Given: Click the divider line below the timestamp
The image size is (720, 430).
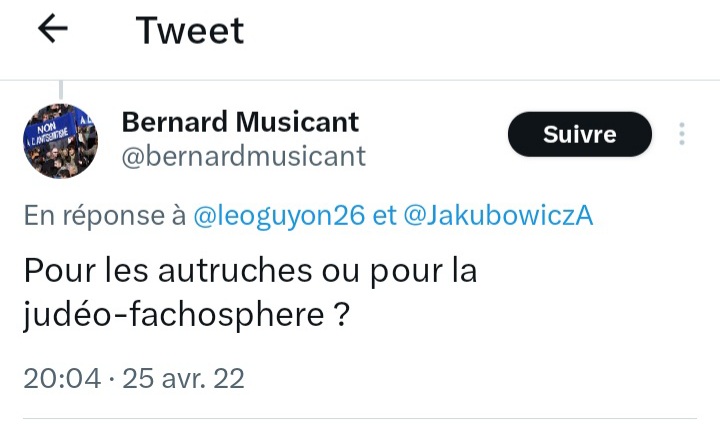Looking at the screenshot, I should tap(360, 419).
